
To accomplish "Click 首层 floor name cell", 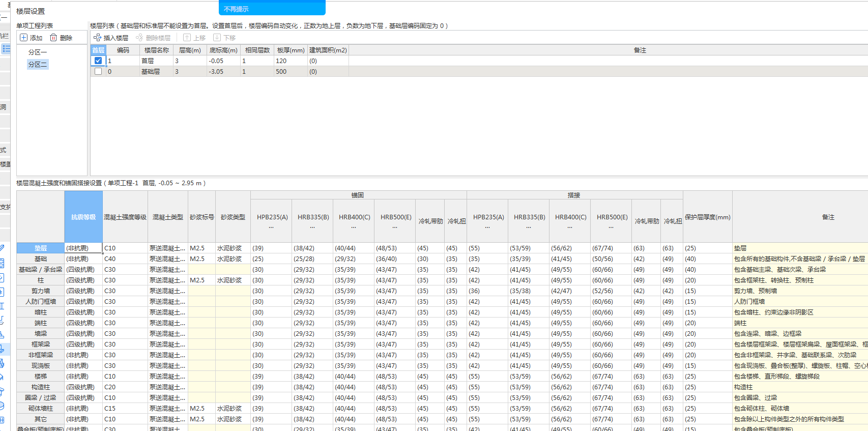I will pos(156,61).
